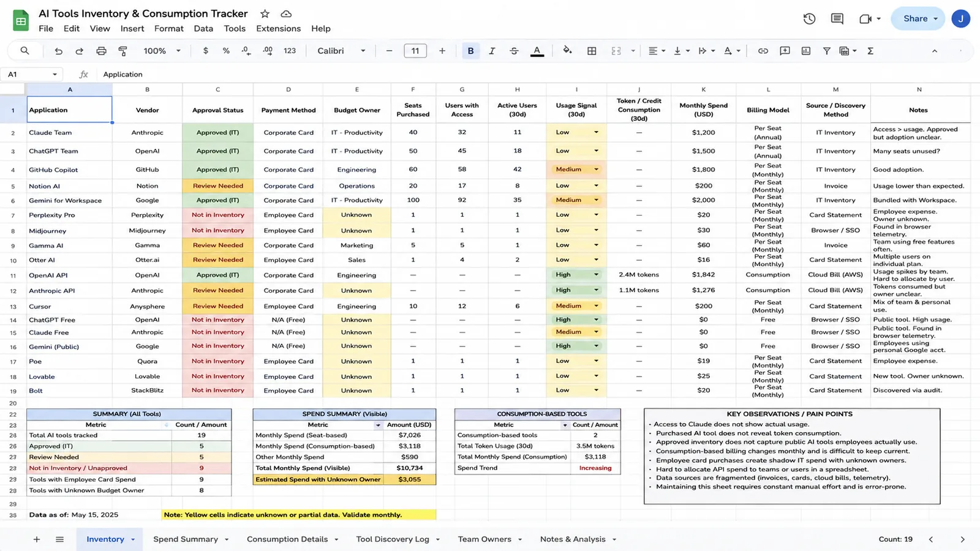Open the account avatar J
The width and height of the screenshot is (980, 551).
point(960,18)
